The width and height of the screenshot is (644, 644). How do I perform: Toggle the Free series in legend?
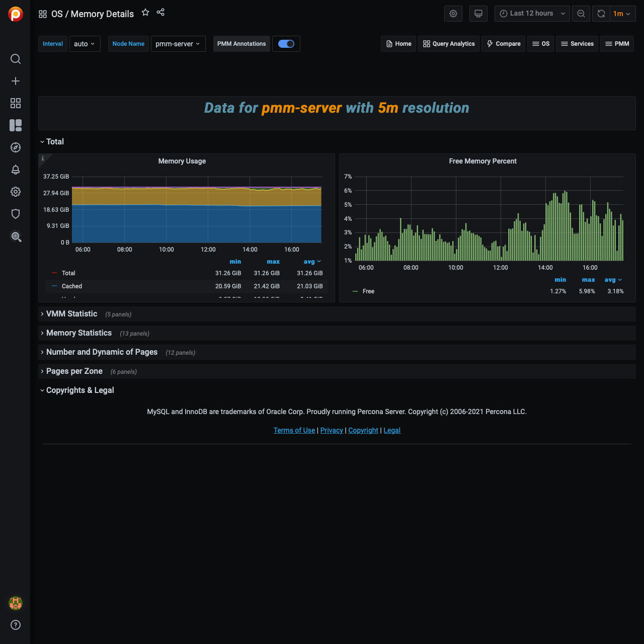(x=368, y=291)
